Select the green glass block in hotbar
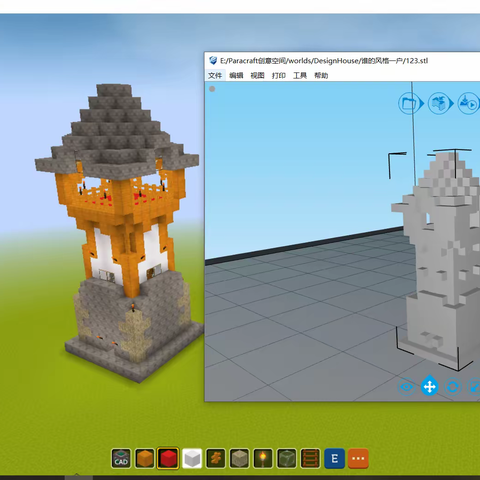 tap(287, 458)
